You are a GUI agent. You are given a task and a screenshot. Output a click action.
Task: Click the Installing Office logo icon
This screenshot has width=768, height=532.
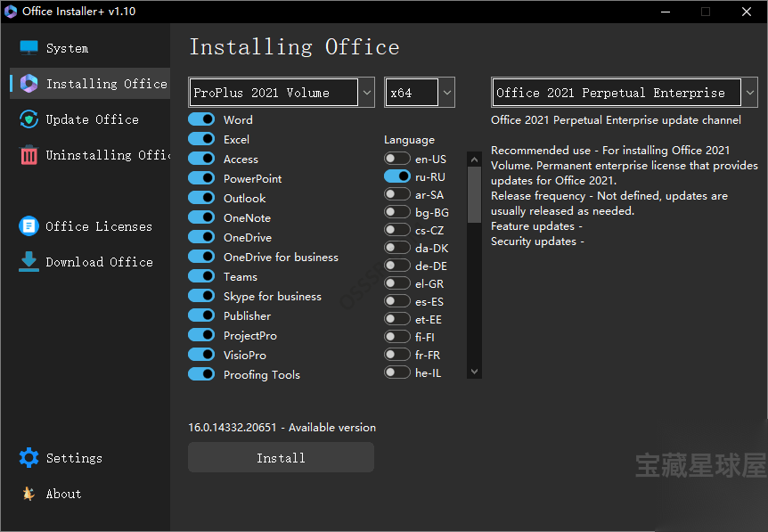pyautogui.click(x=29, y=84)
